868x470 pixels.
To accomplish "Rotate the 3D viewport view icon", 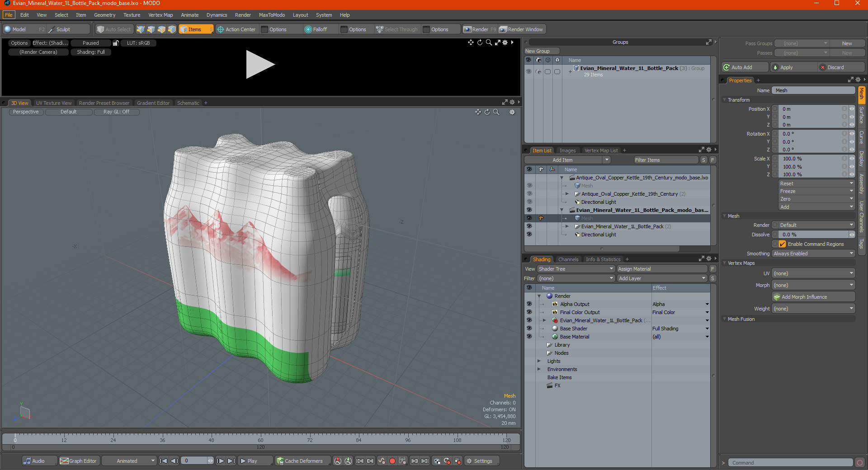I will pyautogui.click(x=487, y=112).
